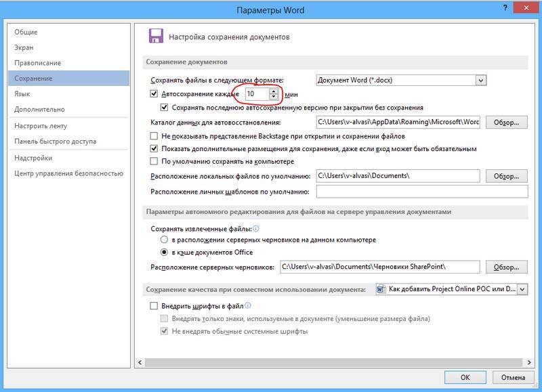The image size is (542, 392).
Task: Toggle 'Сохранять последнюю автосохраненную версию' checkbox
Action: coord(165,108)
